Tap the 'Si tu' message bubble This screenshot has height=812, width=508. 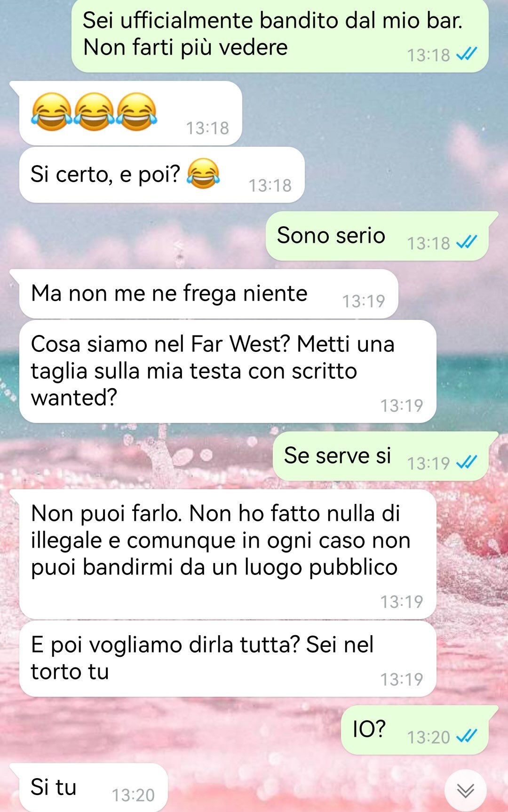click(93, 787)
